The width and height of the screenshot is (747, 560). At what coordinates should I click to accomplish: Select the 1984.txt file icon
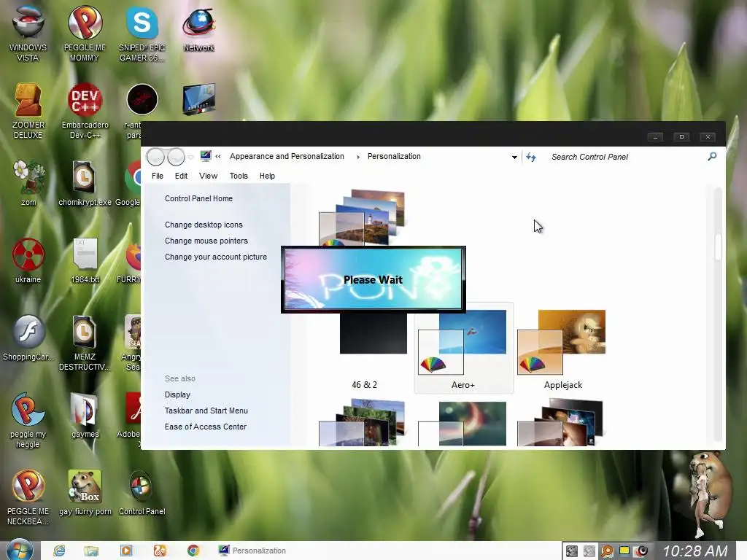85,260
